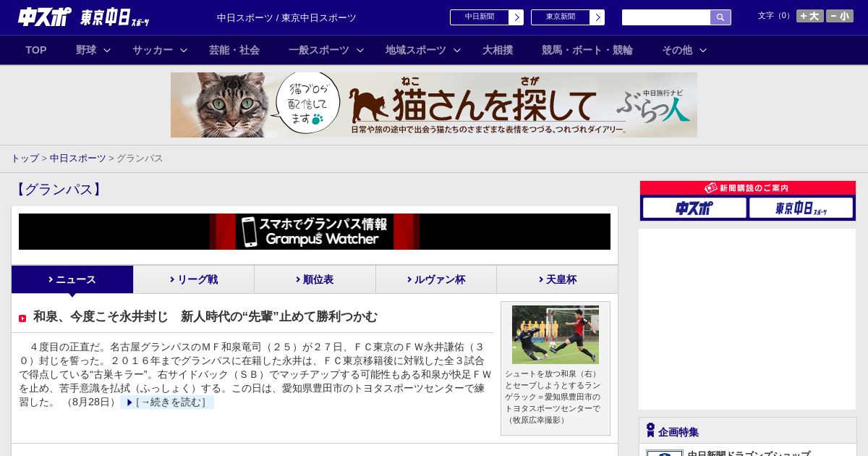Click the search magnifier button

(720, 17)
